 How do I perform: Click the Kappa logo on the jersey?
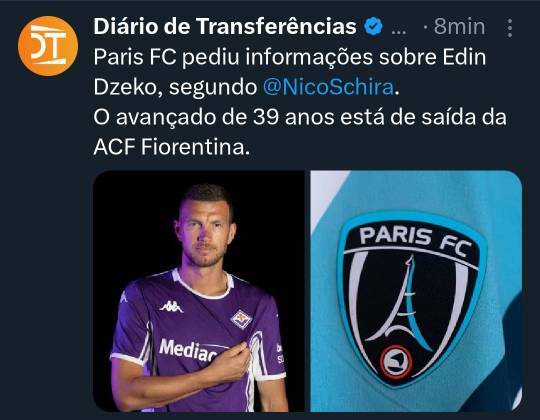171,306
